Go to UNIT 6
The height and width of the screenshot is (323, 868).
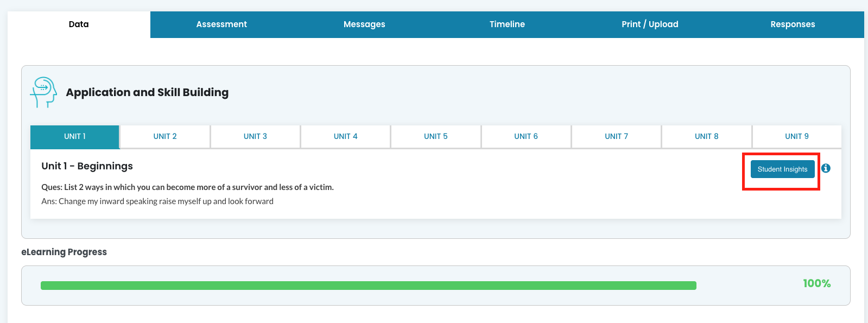[x=526, y=137]
